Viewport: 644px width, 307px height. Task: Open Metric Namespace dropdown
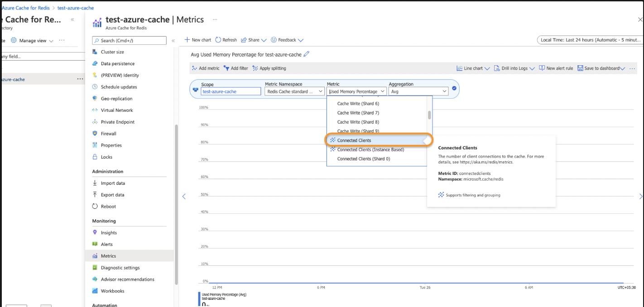(294, 91)
